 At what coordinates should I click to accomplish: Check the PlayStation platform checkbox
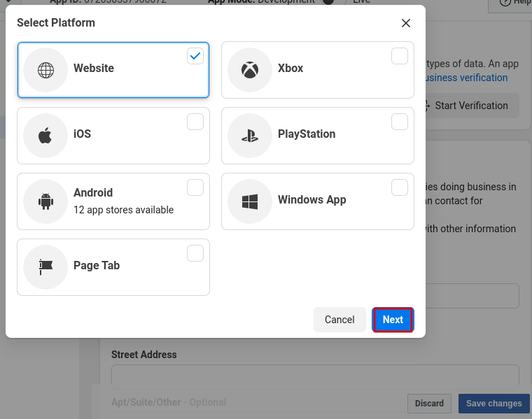(x=399, y=122)
